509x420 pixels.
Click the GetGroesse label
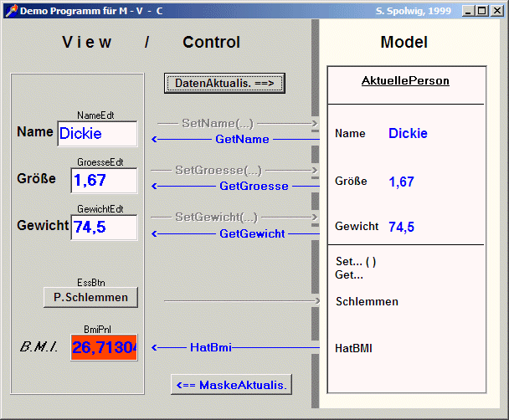pos(254,186)
